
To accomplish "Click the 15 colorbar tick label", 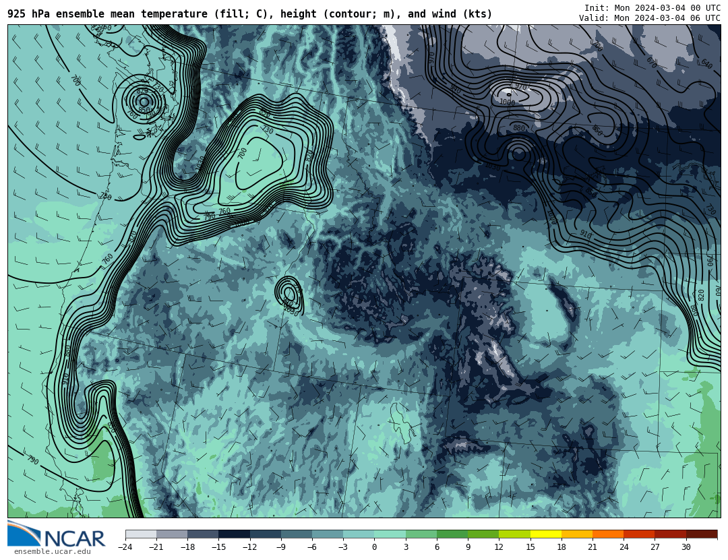I will click(x=530, y=547).
